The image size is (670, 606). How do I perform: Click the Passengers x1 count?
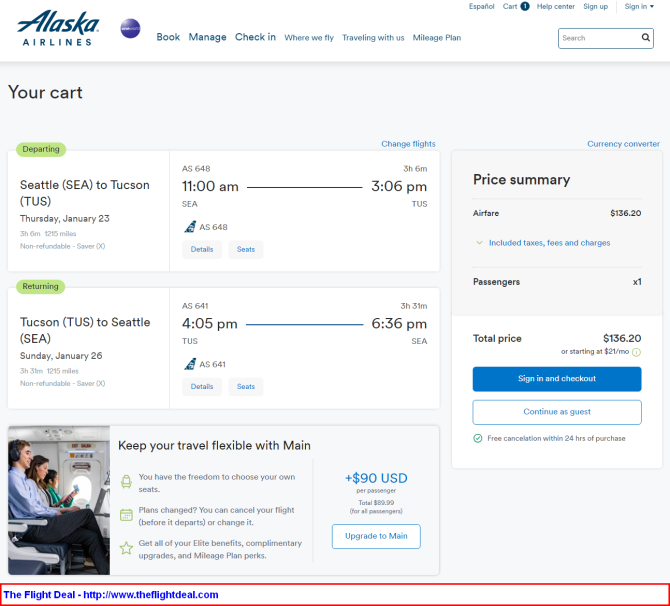[x=637, y=282]
